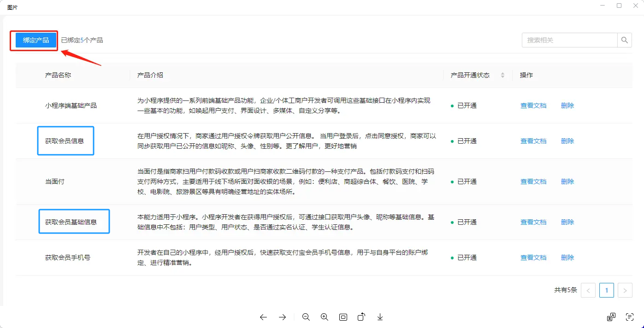Screen dimensions: 644x328
Task: Click the previous page chevron in pagination
Action: 588,290
